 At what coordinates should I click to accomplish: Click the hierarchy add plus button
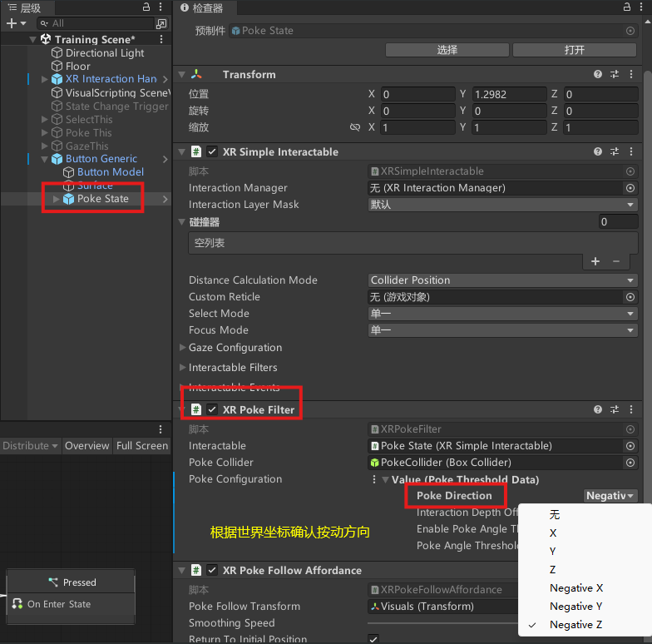coord(11,23)
